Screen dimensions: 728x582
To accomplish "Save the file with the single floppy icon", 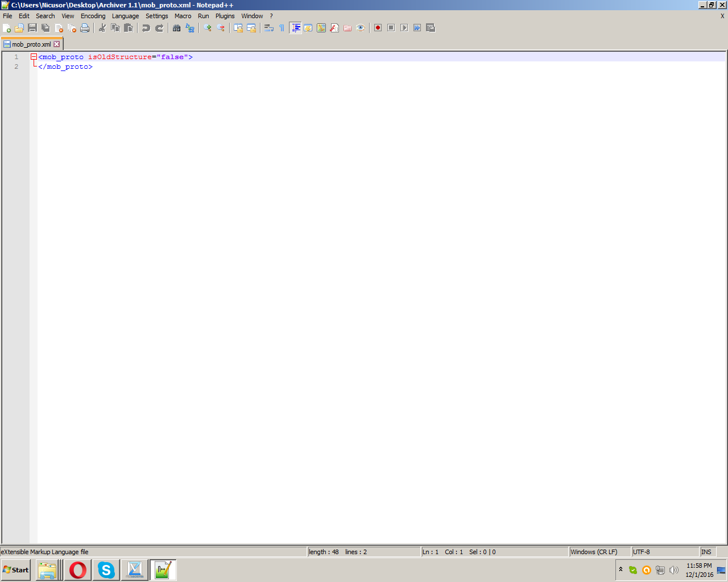I will [32, 28].
